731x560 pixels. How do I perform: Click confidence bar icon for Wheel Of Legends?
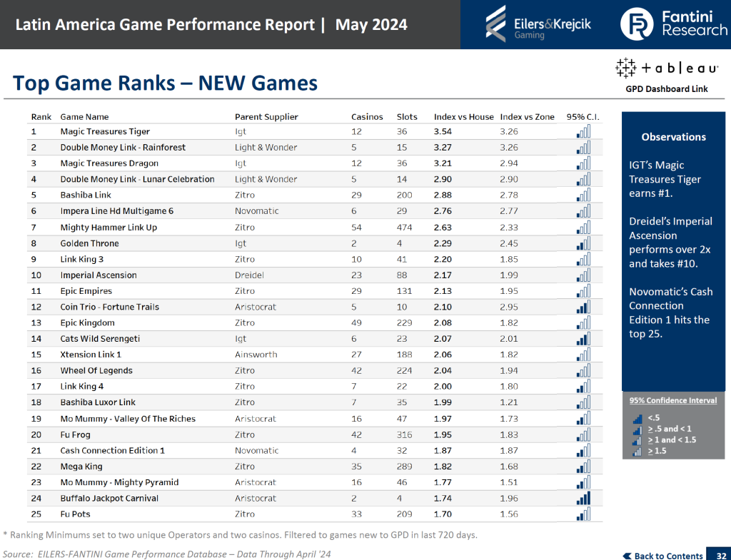(583, 370)
